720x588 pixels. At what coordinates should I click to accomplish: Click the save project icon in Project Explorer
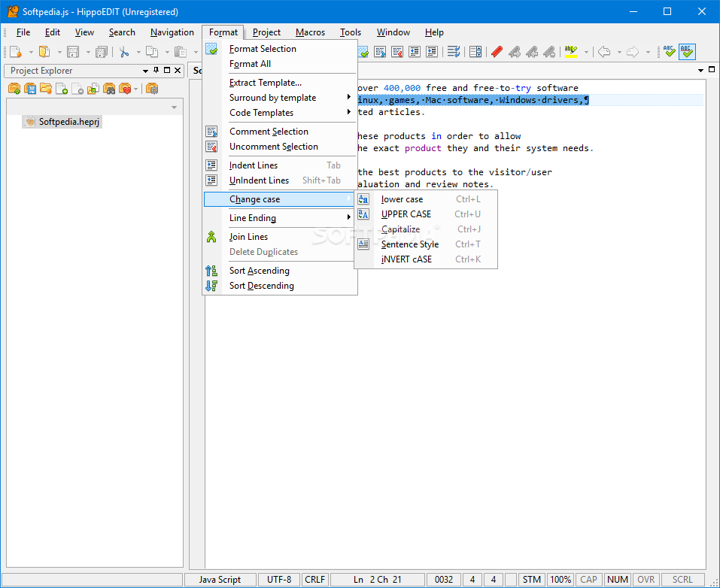[30, 88]
